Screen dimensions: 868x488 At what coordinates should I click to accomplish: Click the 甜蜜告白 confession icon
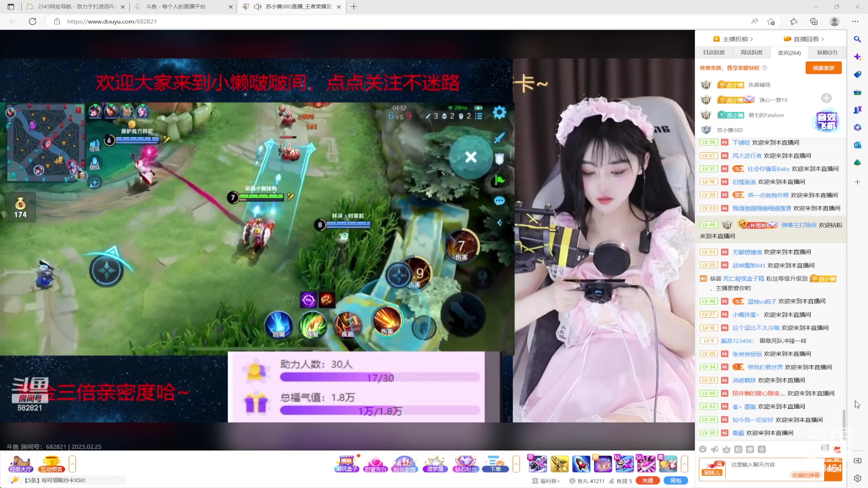pyautogui.click(x=375, y=464)
